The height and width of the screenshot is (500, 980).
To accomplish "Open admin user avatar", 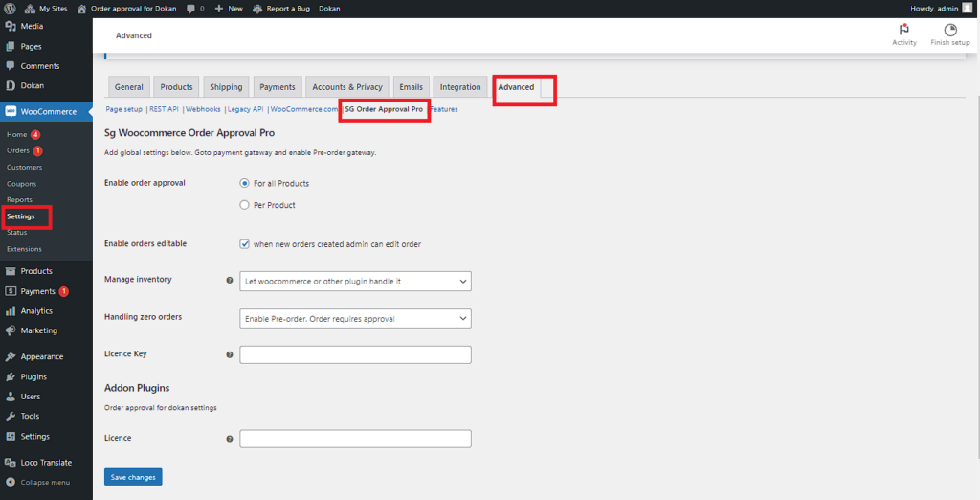I will pos(968,9).
